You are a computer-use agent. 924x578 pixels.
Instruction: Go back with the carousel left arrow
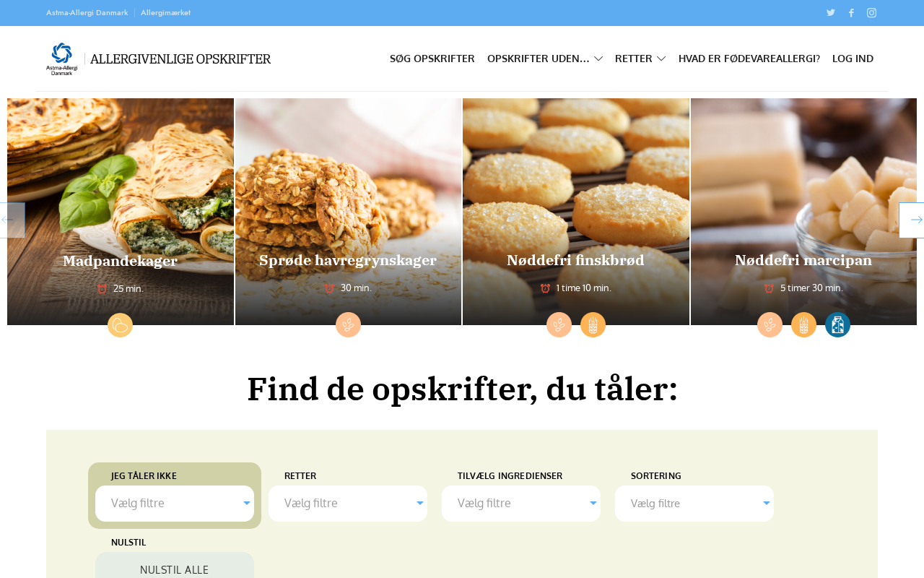click(x=12, y=220)
